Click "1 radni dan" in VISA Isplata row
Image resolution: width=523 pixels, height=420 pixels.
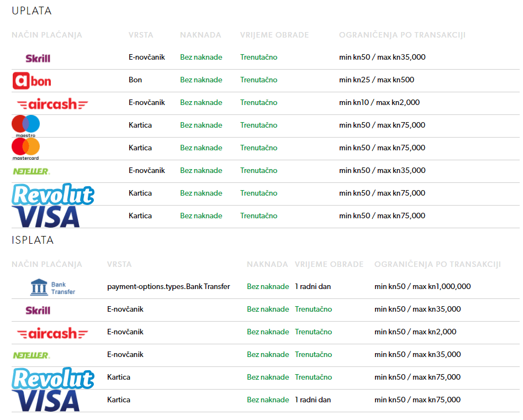point(313,400)
